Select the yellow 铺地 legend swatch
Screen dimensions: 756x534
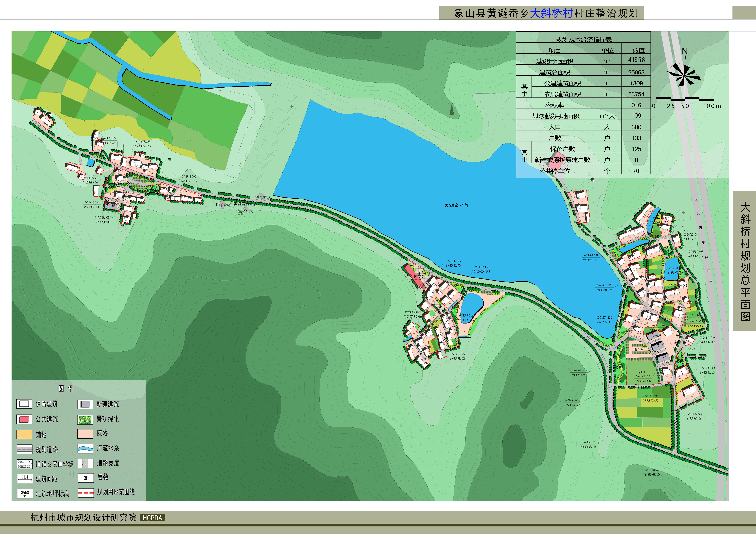coord(24,435)
